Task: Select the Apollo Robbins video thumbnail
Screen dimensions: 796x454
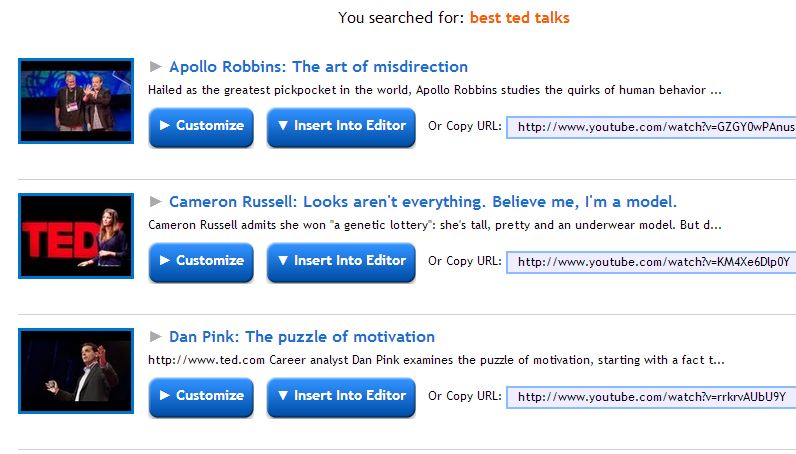Action: point(76,101)
